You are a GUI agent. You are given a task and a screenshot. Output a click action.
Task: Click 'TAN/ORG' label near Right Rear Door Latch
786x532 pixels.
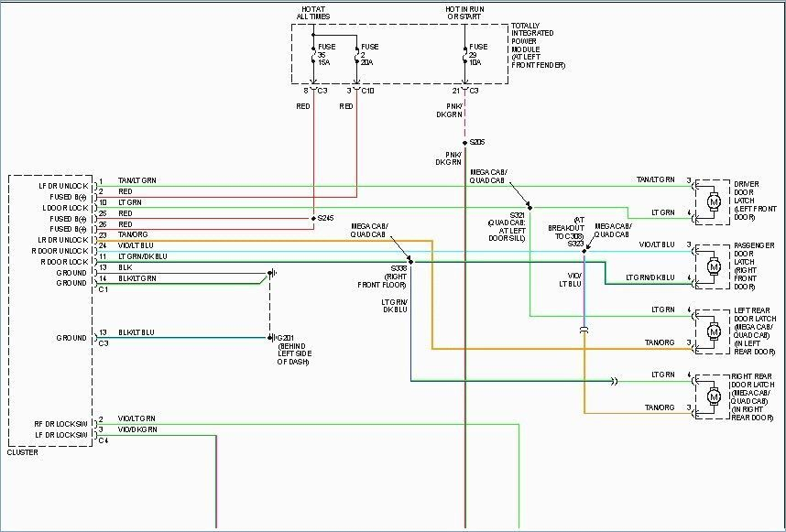660,407
